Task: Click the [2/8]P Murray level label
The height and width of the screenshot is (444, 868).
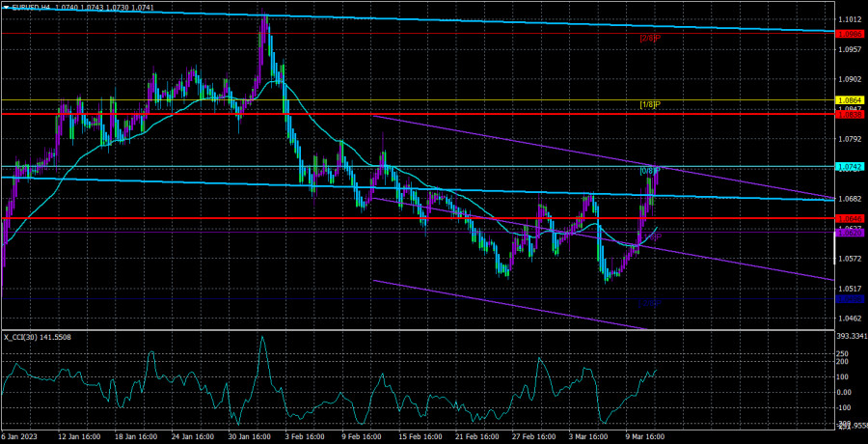Action: 649,39
